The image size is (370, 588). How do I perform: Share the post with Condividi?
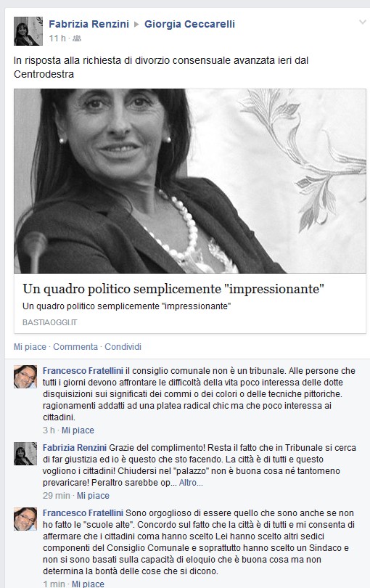click(x=123, y=347)
